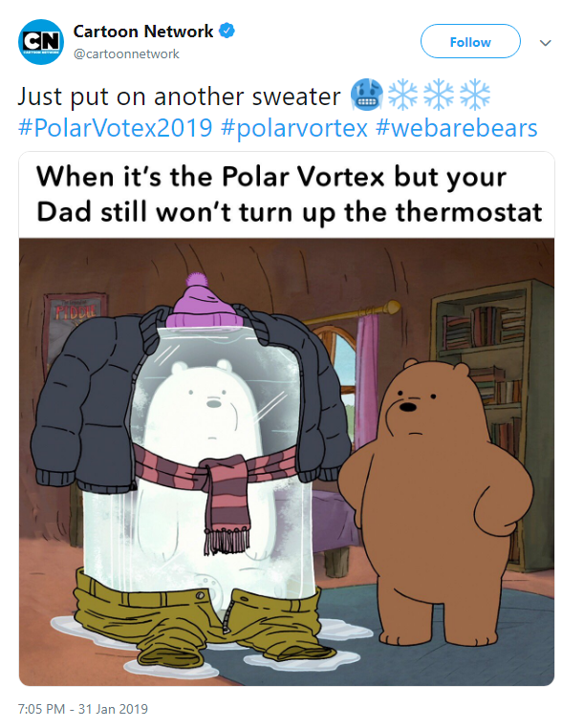The image size is (562, 728).
Task: Follow the Cartoon Network account
Action: click(470, 41)
